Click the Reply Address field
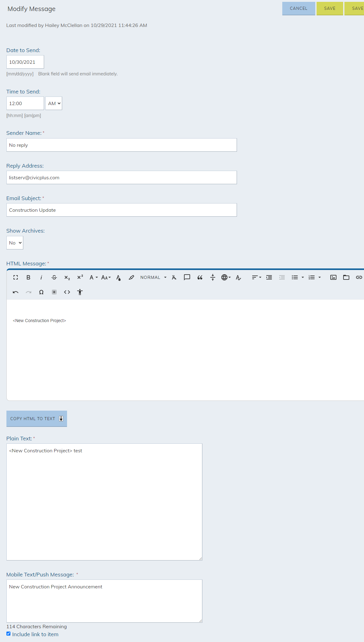The image size is (364, 642). pos(122,177)
